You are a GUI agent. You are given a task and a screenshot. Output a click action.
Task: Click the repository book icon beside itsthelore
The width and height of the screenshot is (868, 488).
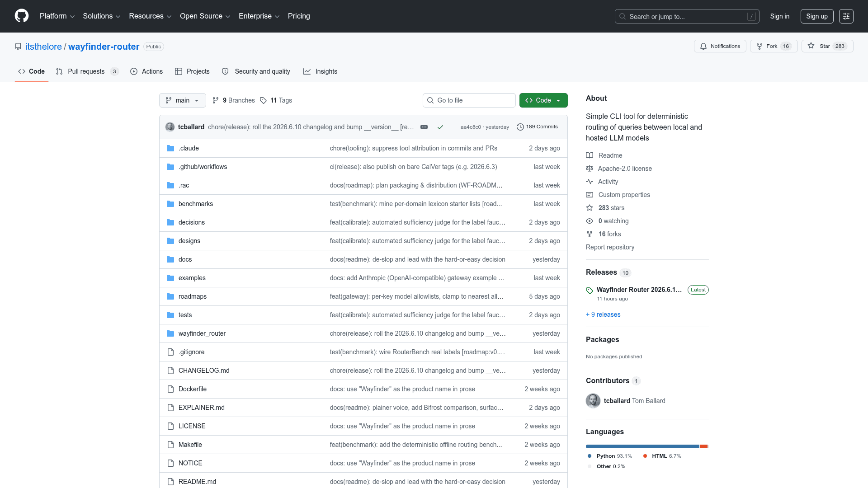[18, 47]
